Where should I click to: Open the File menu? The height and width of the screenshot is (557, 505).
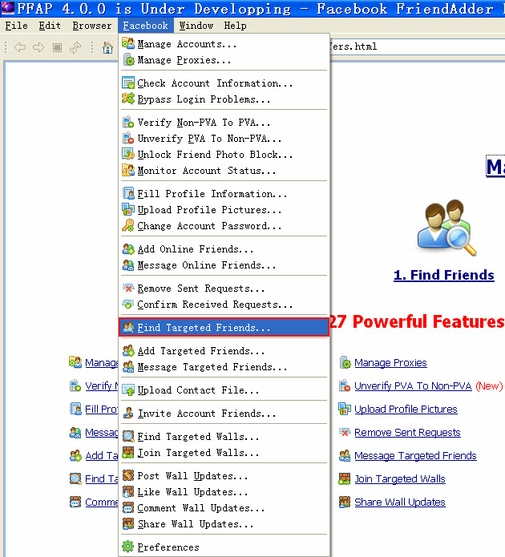pyautogui.click(x=16, y=26)
